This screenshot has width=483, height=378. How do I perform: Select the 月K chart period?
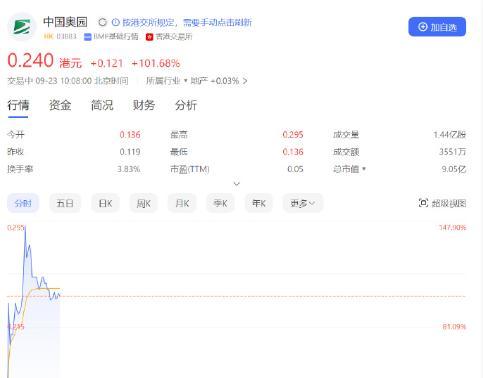coord(182,203)
